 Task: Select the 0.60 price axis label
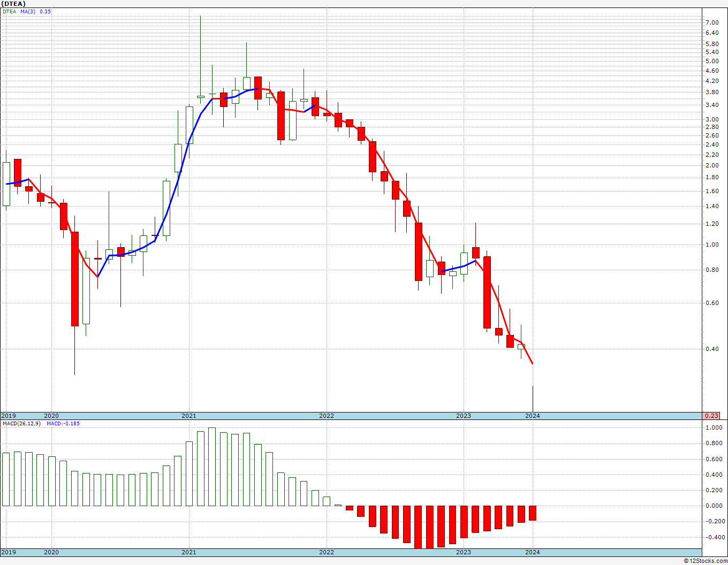(712, 303)
